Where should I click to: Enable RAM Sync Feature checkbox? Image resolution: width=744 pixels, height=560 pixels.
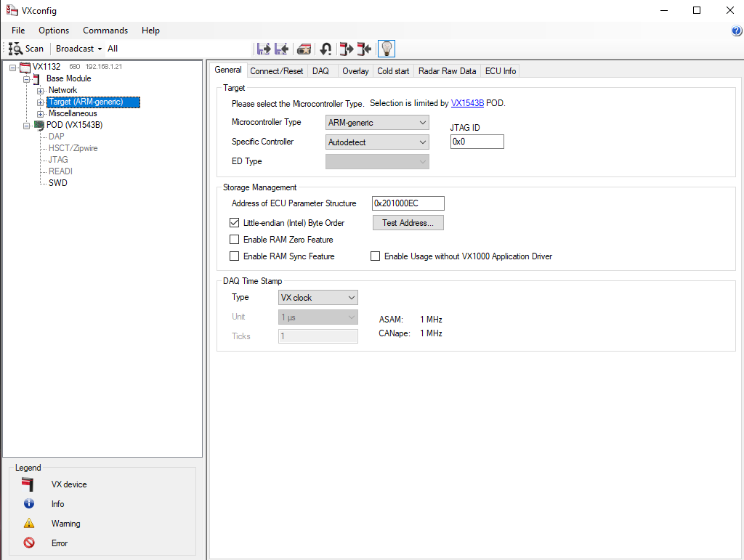click(x=235, y=256)
